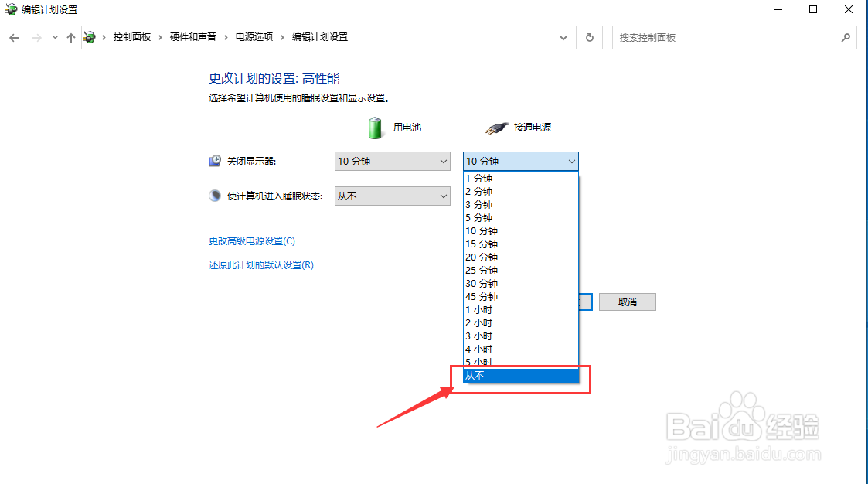Click the display icon beside 关闭显示器

pos(214,160)
